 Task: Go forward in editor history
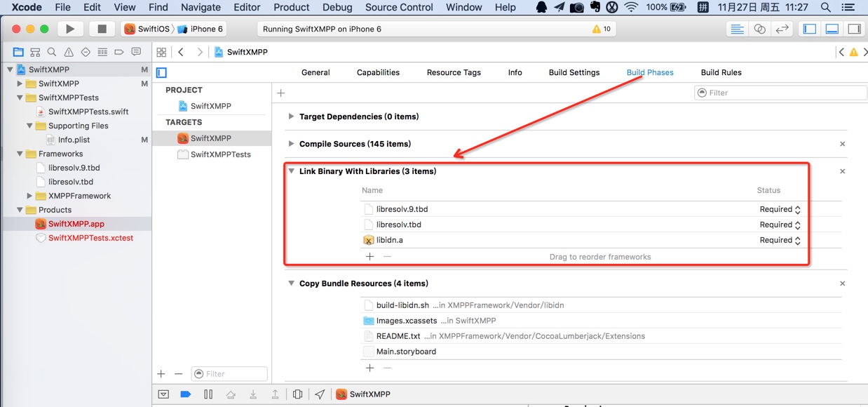tap(200, 52)
